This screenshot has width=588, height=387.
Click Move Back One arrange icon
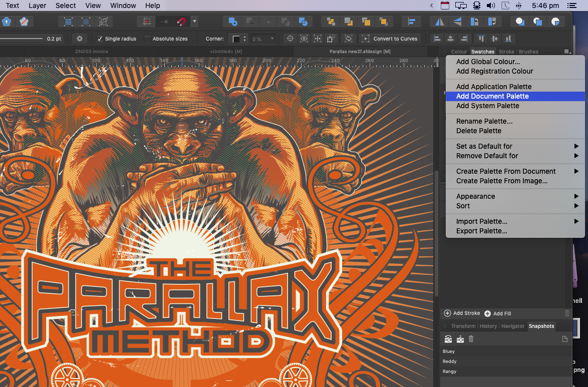(x=349, y=22)
